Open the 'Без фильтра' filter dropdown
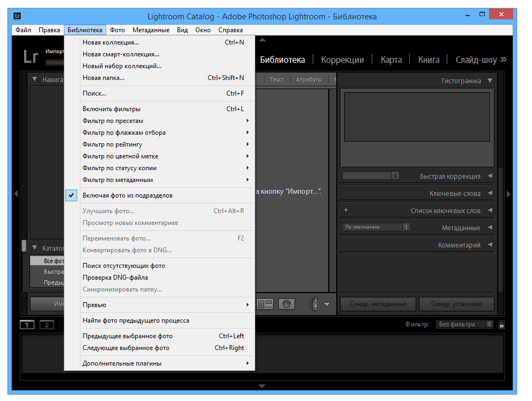 [464, 324]
